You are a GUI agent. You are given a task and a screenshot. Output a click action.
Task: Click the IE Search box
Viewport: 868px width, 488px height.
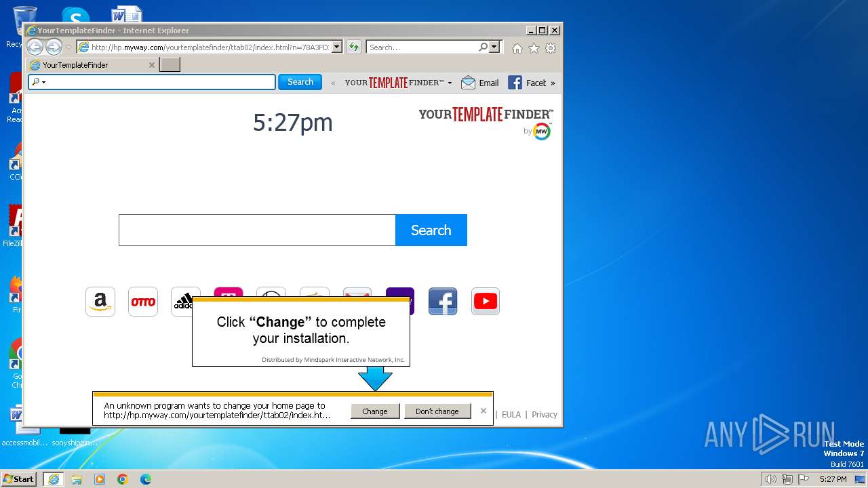(422, 47)
